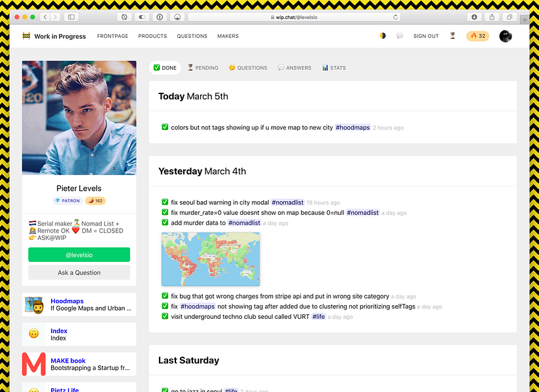Click #life tag on VURT todo
The image size is (539, 392).
[x=319, y=316]
